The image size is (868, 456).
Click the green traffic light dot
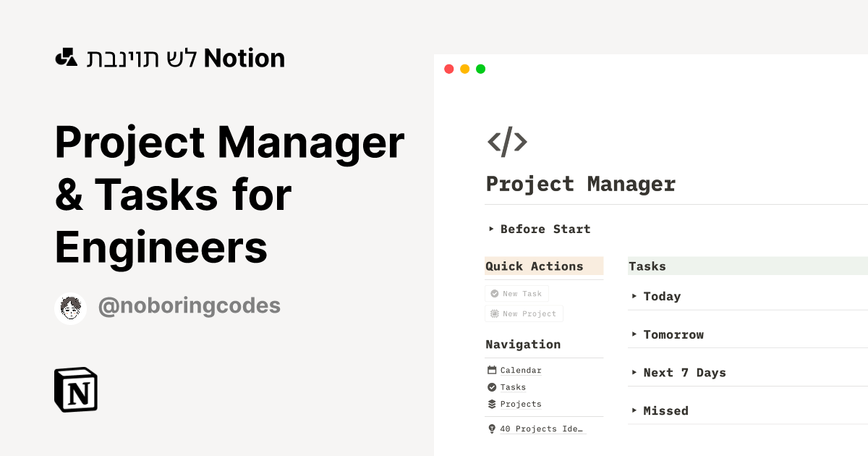click(480, 69)
